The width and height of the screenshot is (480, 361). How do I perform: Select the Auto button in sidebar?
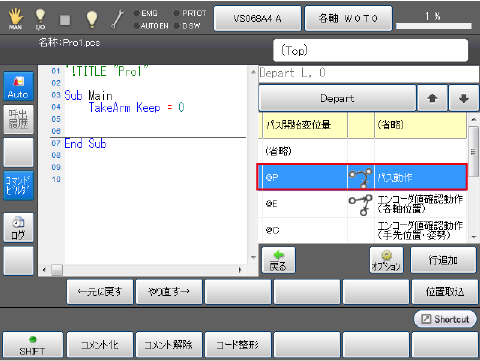click(18, 86)
